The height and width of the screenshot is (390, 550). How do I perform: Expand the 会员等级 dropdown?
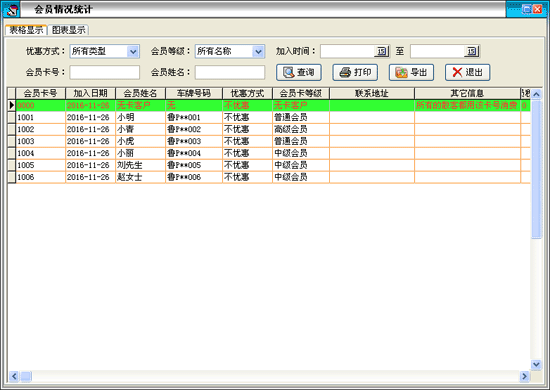coord(258,52)
